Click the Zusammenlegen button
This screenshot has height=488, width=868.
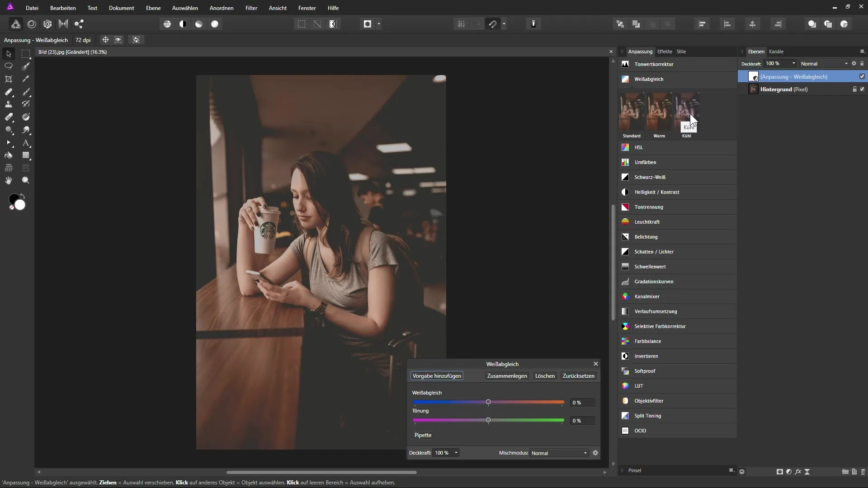(x=507, y=376)
